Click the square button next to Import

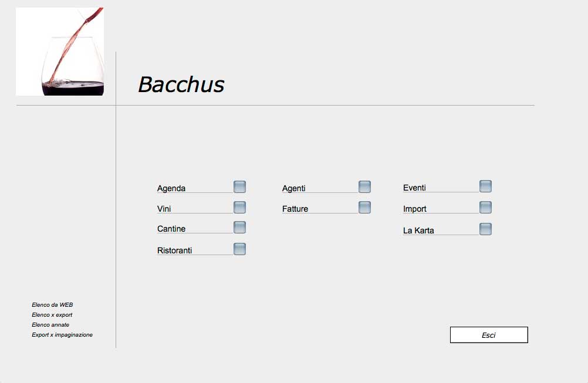click(485, 207)
